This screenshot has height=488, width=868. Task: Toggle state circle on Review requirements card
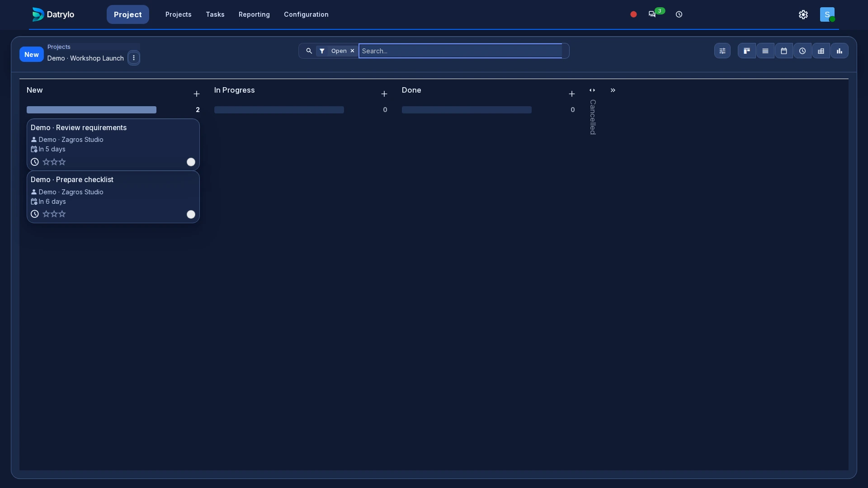pyautogui.click(x=191, y=162)
